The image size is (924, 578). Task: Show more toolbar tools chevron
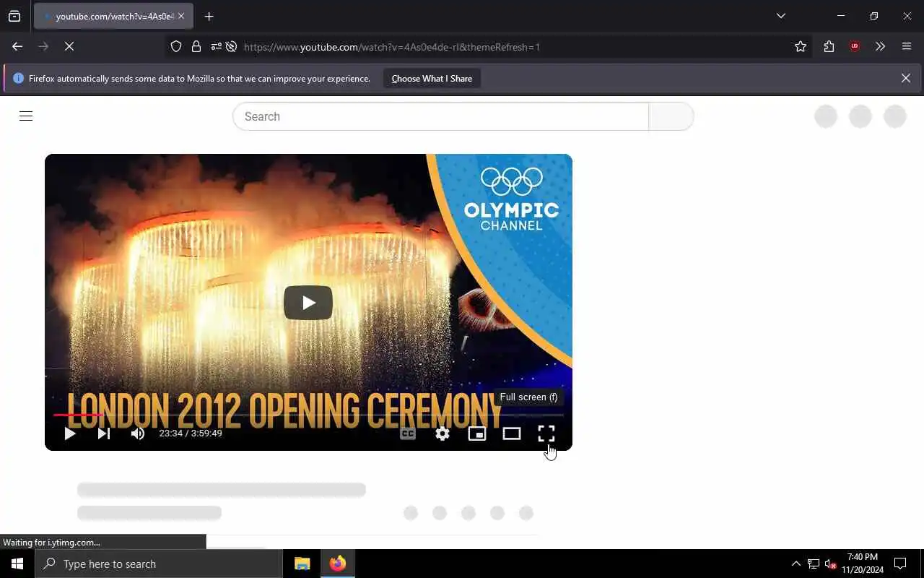(x=880, y=46)
